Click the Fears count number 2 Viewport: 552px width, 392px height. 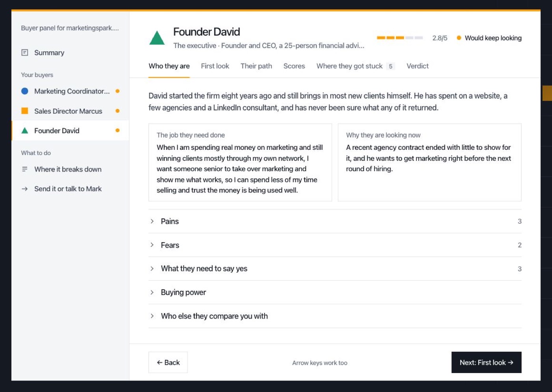[520, 245]
